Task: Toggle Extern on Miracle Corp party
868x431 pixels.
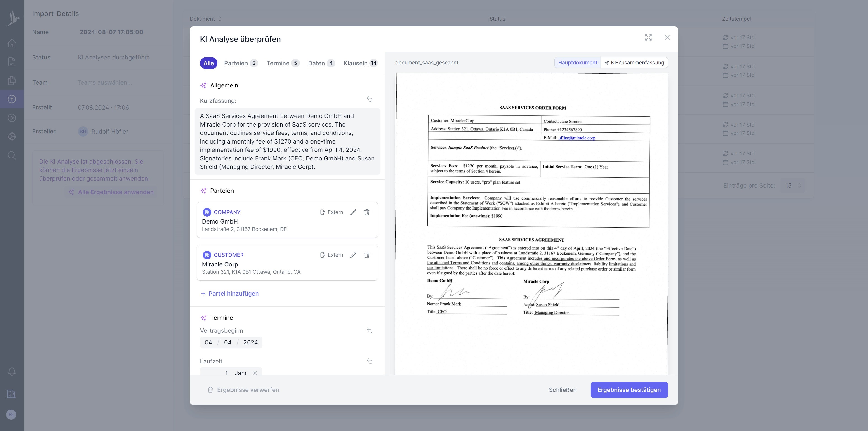Action: [x=331, y=255]
